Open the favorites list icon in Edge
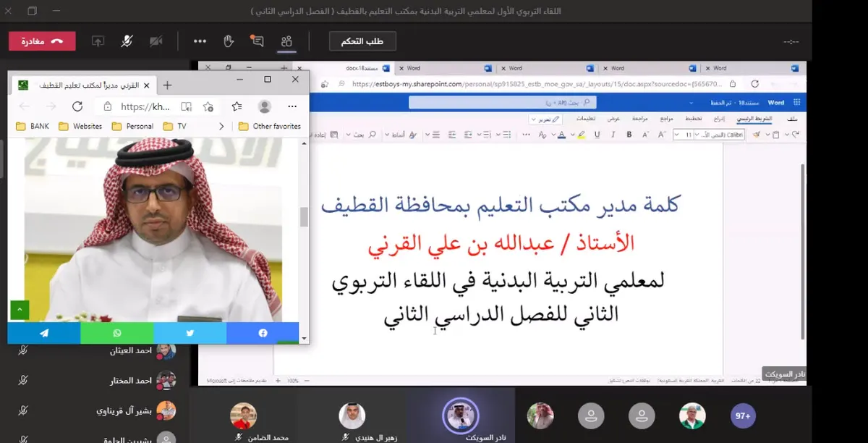868x443 pixels. [237, 106]
